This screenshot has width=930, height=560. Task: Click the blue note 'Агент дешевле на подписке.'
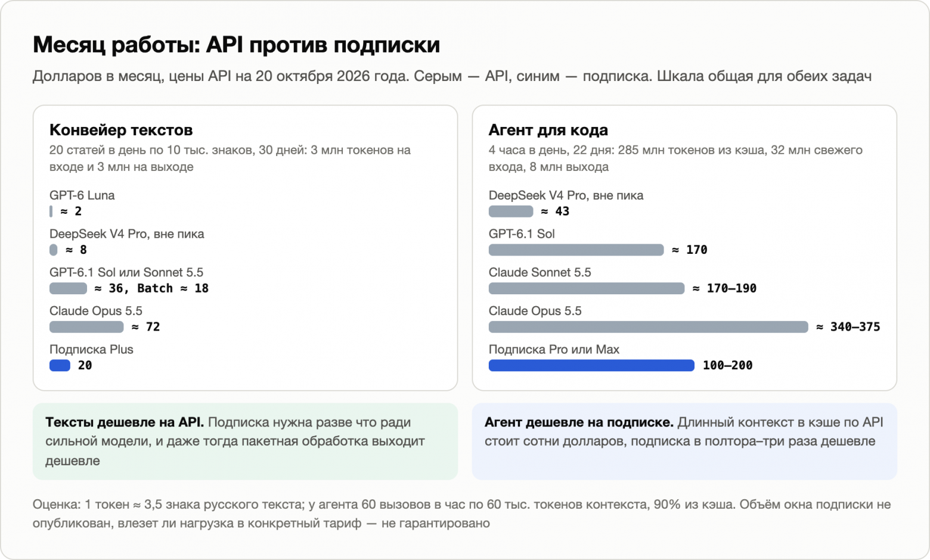(684, 441)
